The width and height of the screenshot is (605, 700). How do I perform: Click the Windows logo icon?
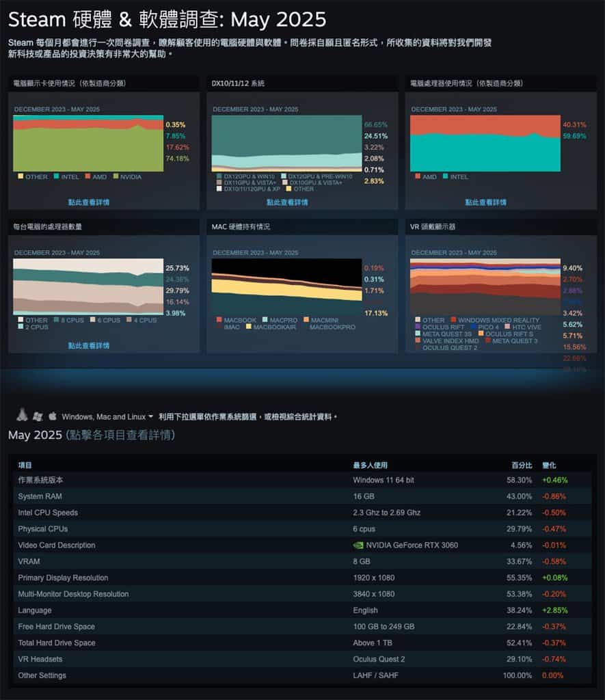(x=38, y=416)
